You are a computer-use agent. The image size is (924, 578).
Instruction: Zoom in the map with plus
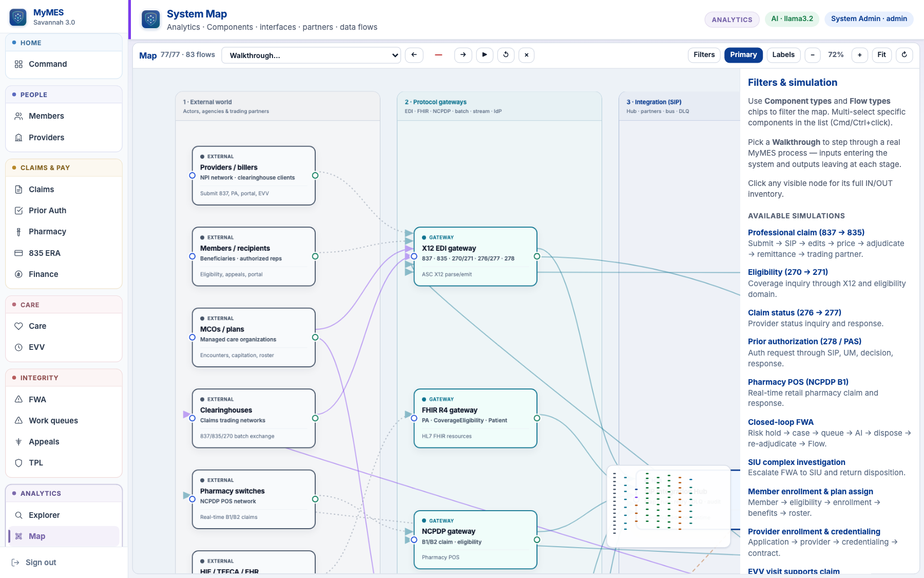pos(860,55)
